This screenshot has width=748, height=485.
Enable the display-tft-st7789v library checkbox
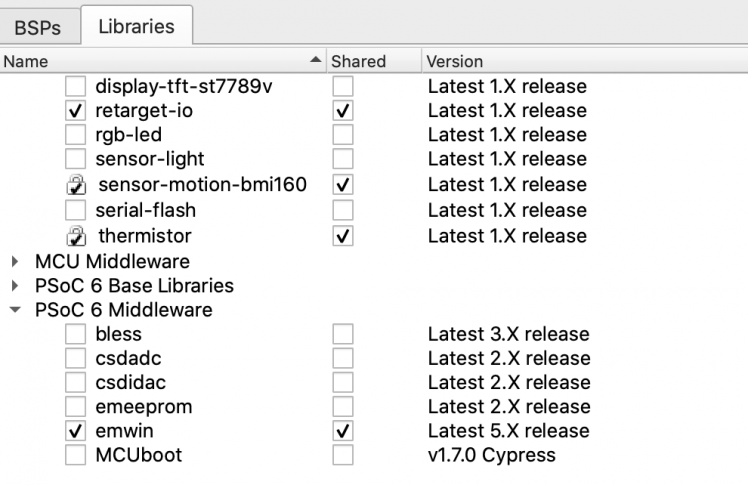76,86
